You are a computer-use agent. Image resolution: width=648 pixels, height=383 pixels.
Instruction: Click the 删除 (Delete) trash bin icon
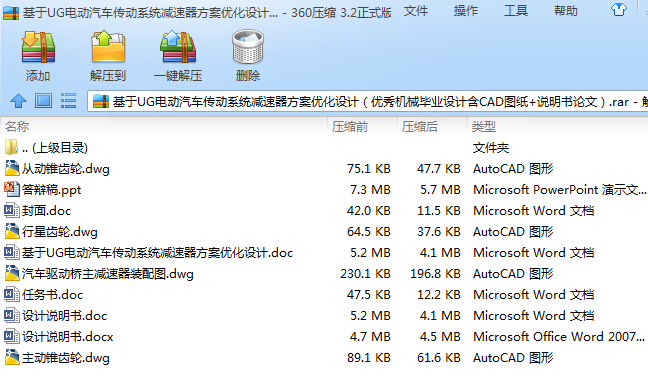[x=248, y=47]
